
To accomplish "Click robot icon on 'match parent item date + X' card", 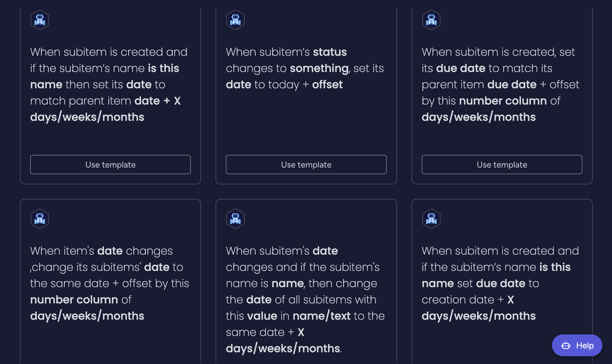I will 39,20.
